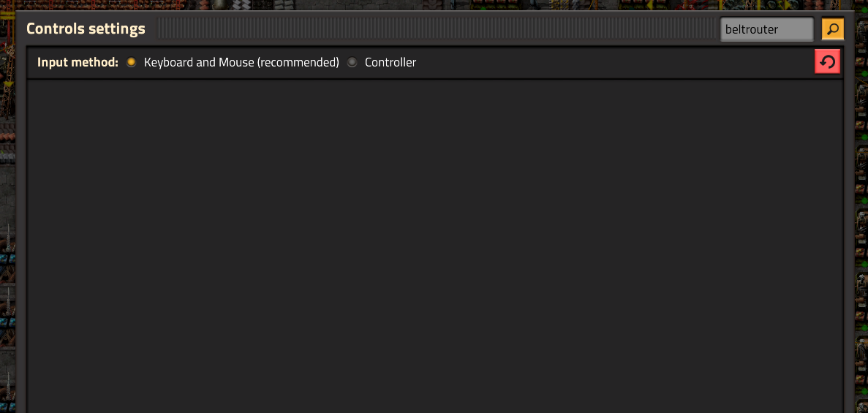The width and height of the screenshot is (868, 413).
Task: Click the red reset-to-defaults arrow icon
Action: 828,61
